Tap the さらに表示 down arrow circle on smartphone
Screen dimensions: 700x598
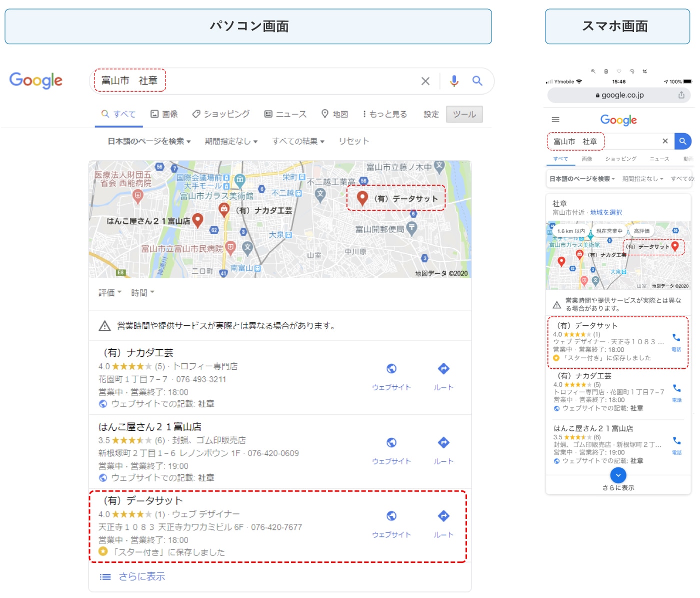coord(618,475)
